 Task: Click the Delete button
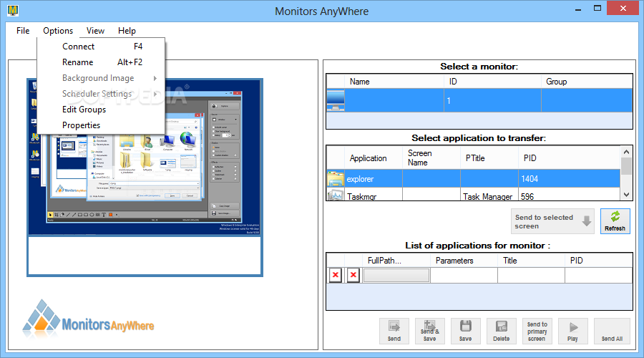click(501, 331)
